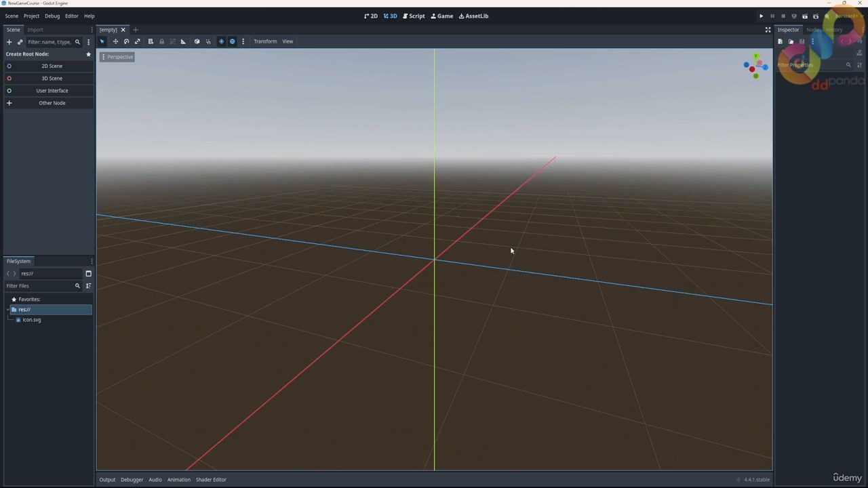Screen dimensions: 868x488
Task: Focus the Filter Files field
Action: (x=43, y=286)
